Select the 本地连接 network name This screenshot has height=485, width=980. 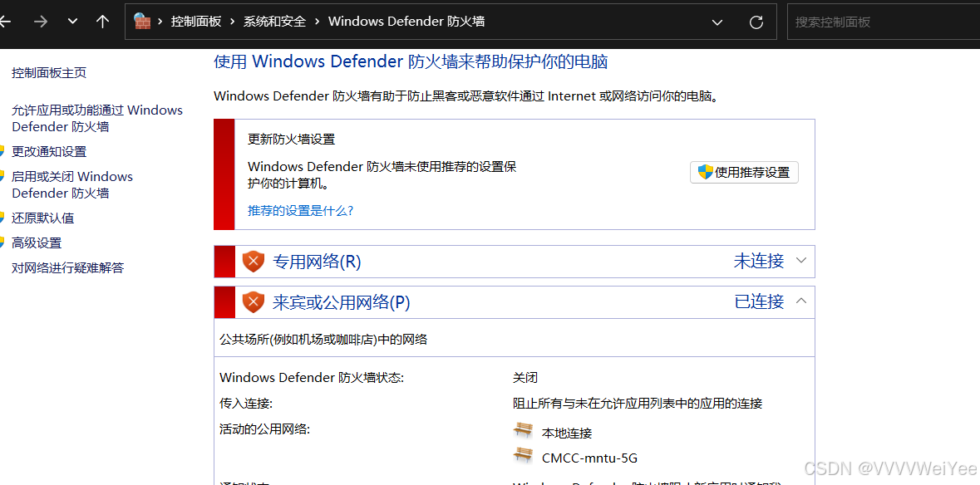(567, 433)
